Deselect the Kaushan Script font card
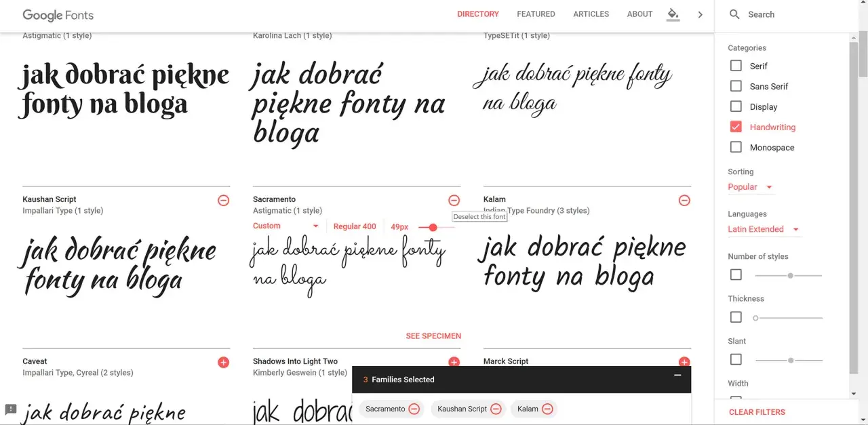Screen dimensions: 868x425 tap(223, 200)
